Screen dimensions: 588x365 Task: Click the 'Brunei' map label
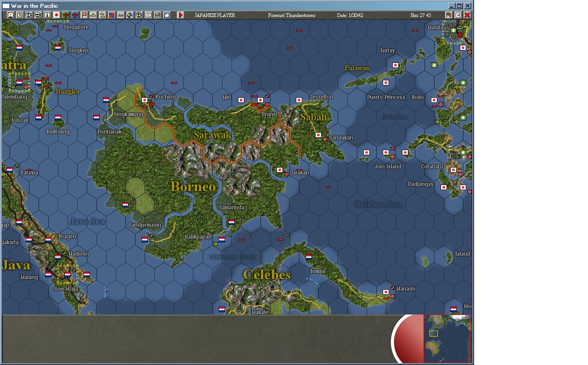(x=269, y=114)
